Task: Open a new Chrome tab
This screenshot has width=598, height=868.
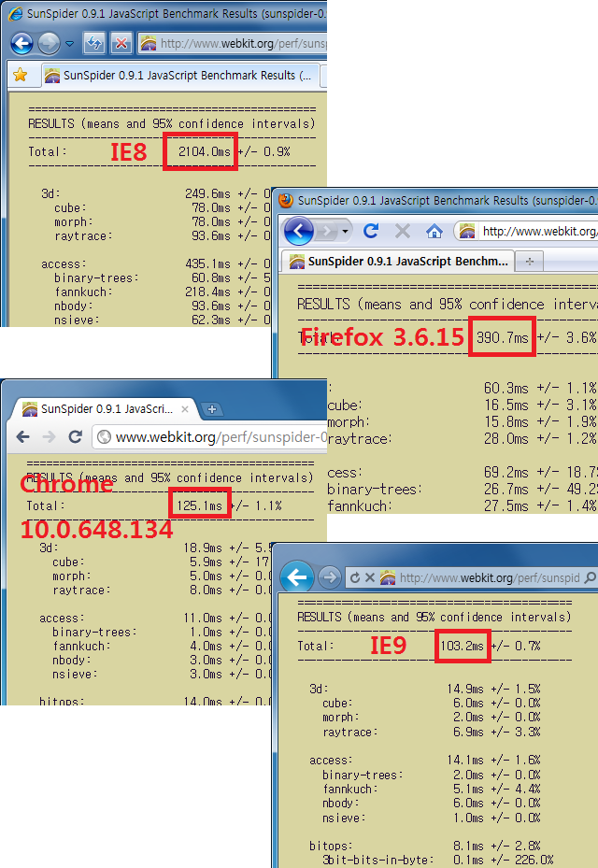Action: [x=211, y=409]
